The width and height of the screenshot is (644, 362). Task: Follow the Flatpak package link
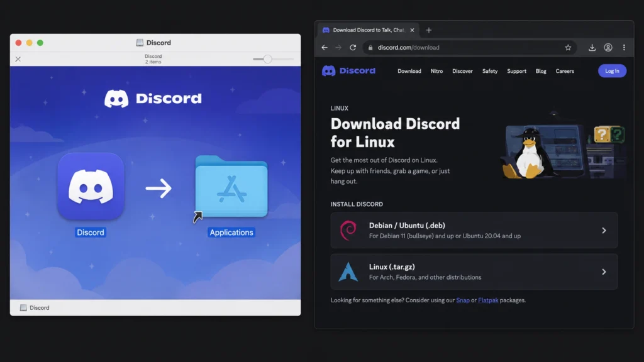[488, 300]
